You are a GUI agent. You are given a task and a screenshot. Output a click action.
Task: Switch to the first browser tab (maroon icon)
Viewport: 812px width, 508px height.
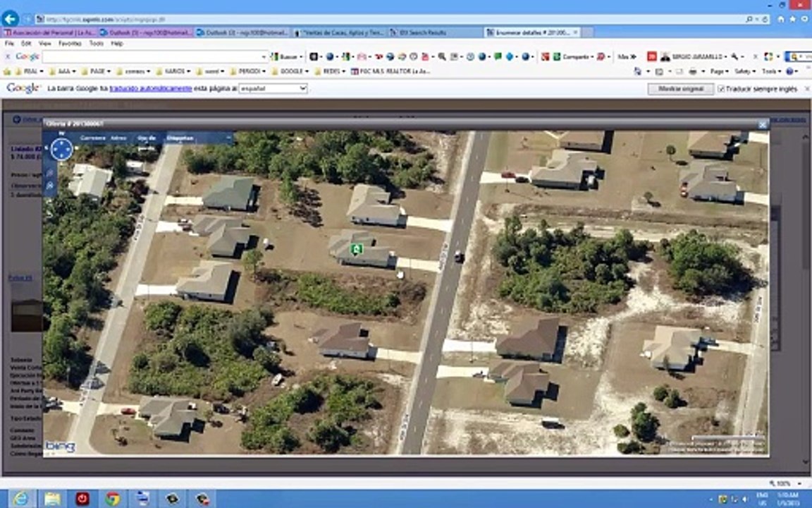[x=50, y=32]
